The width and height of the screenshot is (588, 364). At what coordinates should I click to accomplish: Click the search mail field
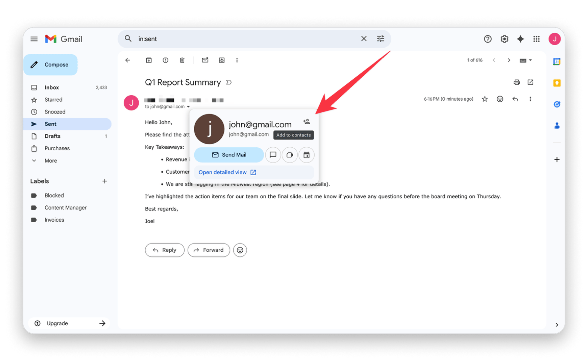[245, 39]
